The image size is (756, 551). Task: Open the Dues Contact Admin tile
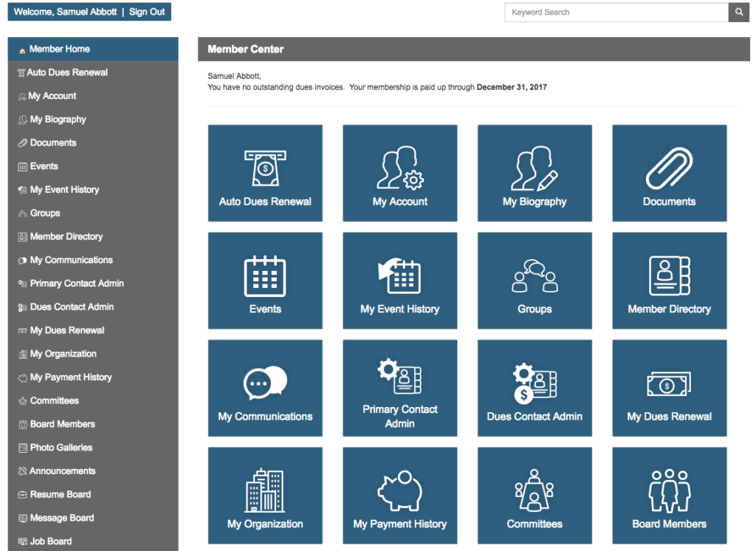click(535, 388)
